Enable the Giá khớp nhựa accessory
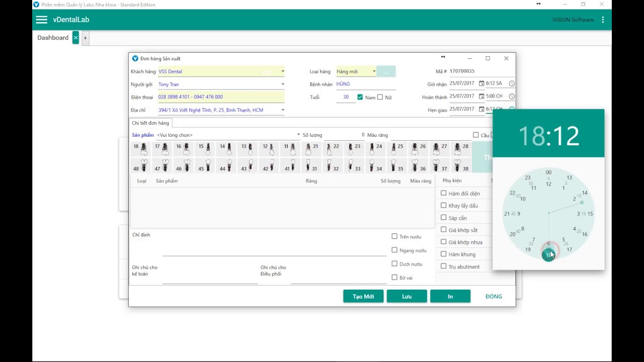This screenshot has height=362, width=644. (443, 242)
